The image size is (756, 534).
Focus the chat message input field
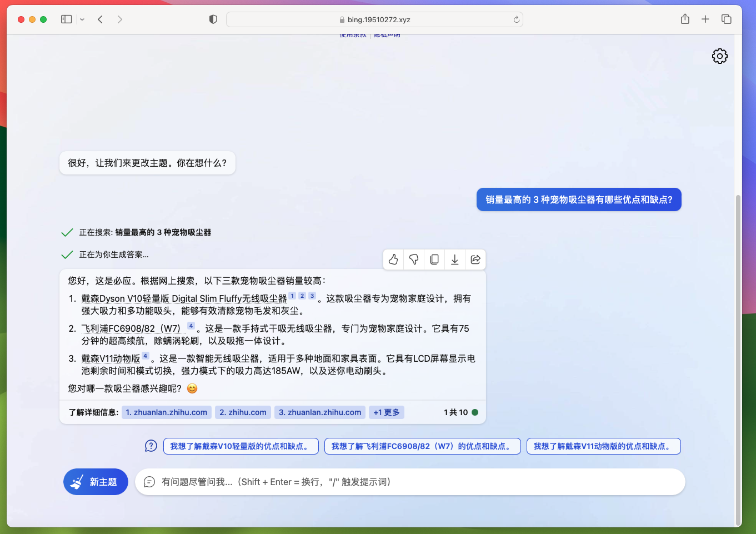tap(410, 482)
